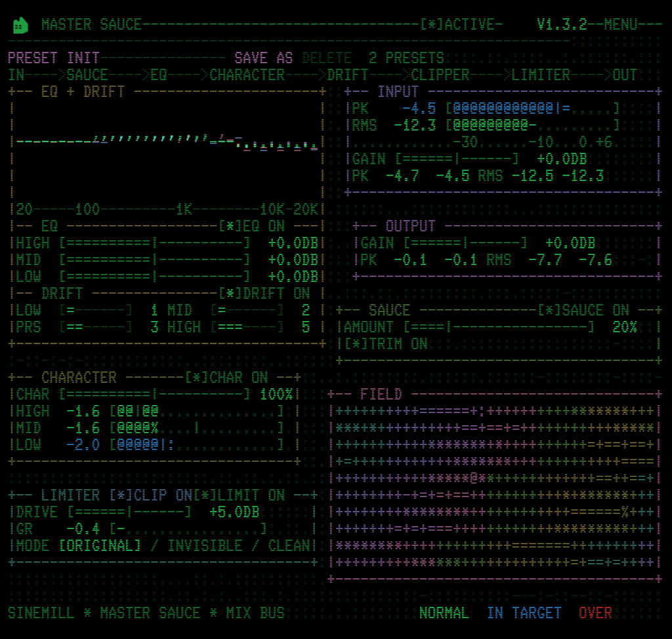This screenshot has width=672, height=639.
Task: Click the DELETE preset button
Action: pos(327,58)
